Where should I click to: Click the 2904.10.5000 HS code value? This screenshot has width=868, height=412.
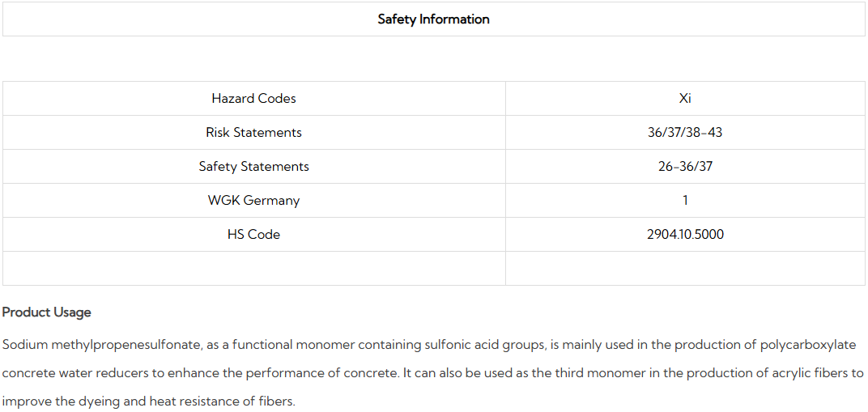click(685, 235)
